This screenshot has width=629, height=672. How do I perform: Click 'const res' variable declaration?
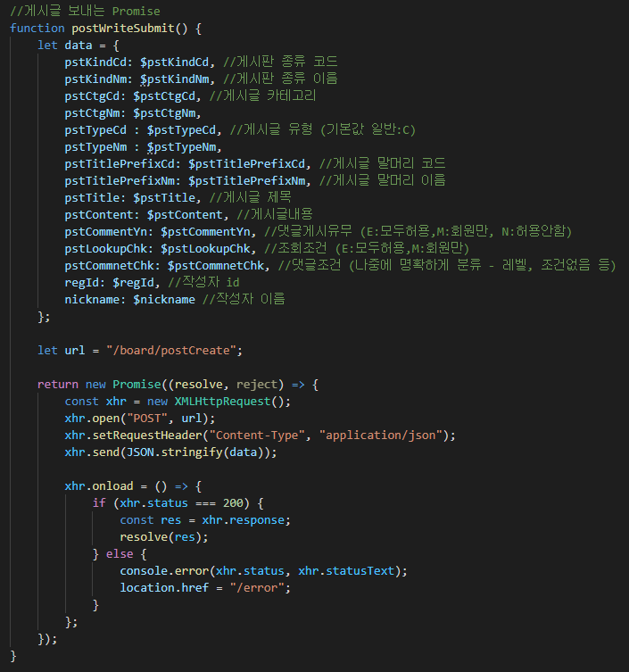point(151,520)
